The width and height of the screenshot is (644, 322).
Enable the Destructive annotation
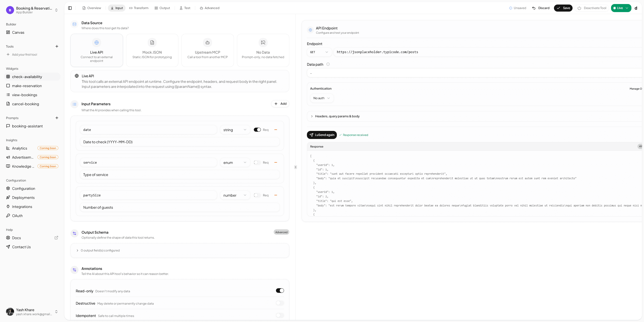(279, 303)
